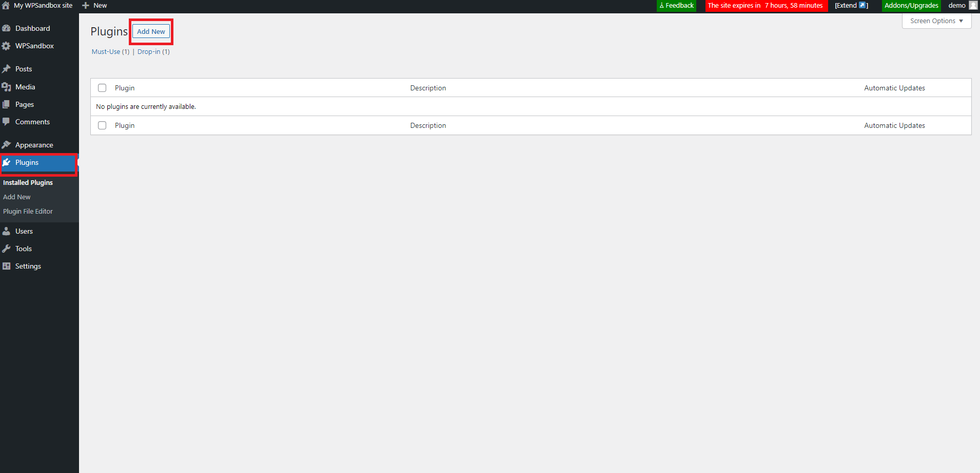
Task: Click the green Feedback button
Action: click(676, 6)
